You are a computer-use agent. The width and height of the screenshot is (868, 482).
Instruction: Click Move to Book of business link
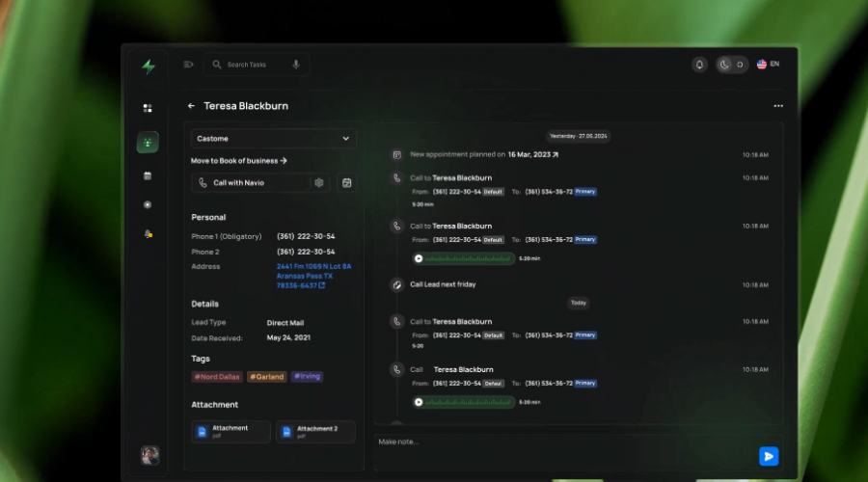point(239,161)
